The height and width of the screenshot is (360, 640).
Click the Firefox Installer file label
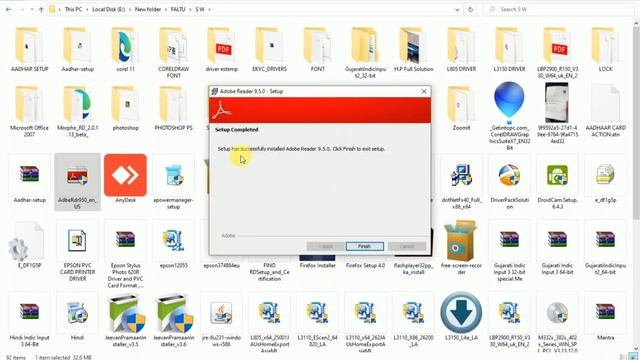[x=318, y=265]
